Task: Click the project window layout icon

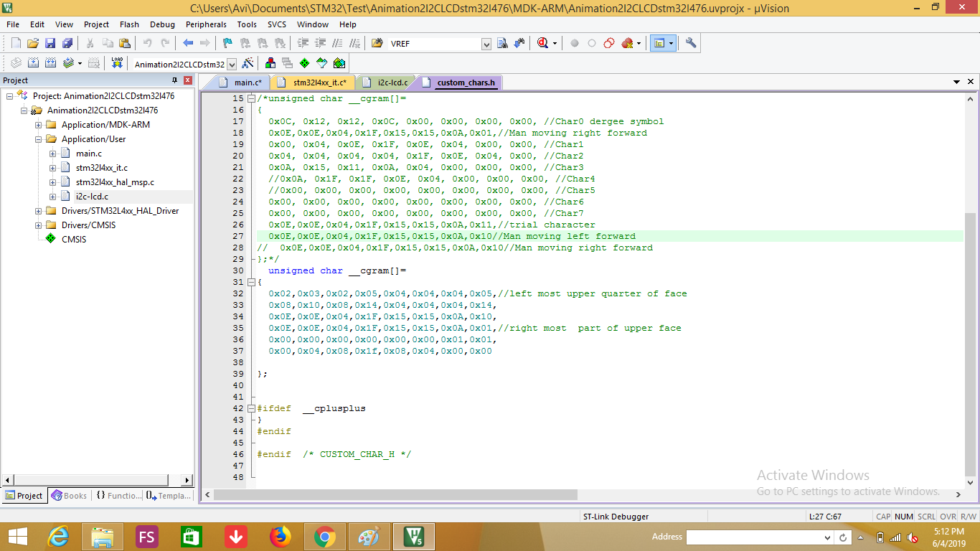Action: coord(659,43)
